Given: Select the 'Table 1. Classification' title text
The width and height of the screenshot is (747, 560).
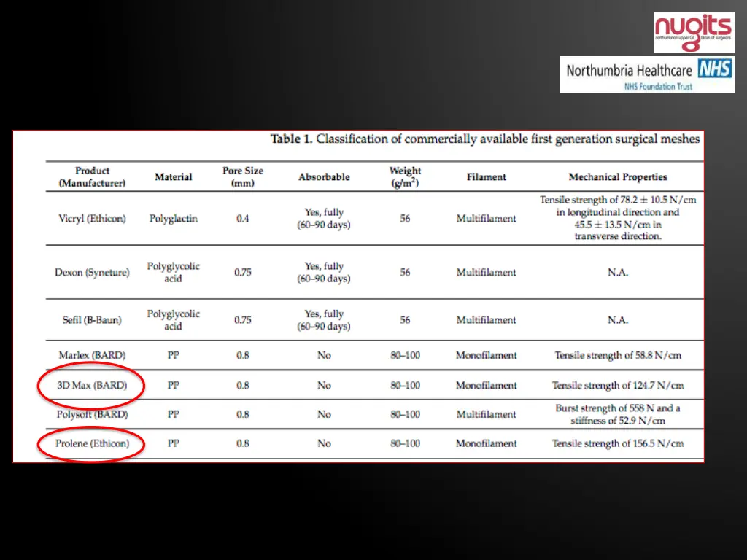Looking at the screenshot, I should (x=485, y=139).
